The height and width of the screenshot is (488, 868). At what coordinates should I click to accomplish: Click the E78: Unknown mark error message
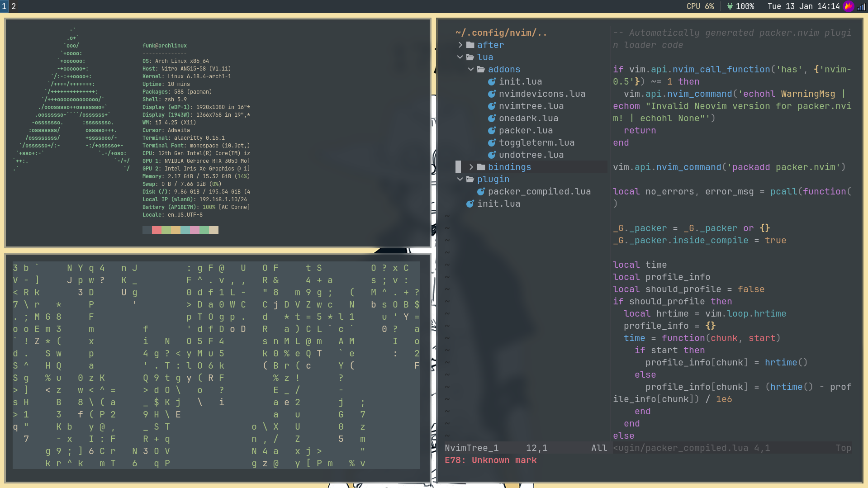491,460
